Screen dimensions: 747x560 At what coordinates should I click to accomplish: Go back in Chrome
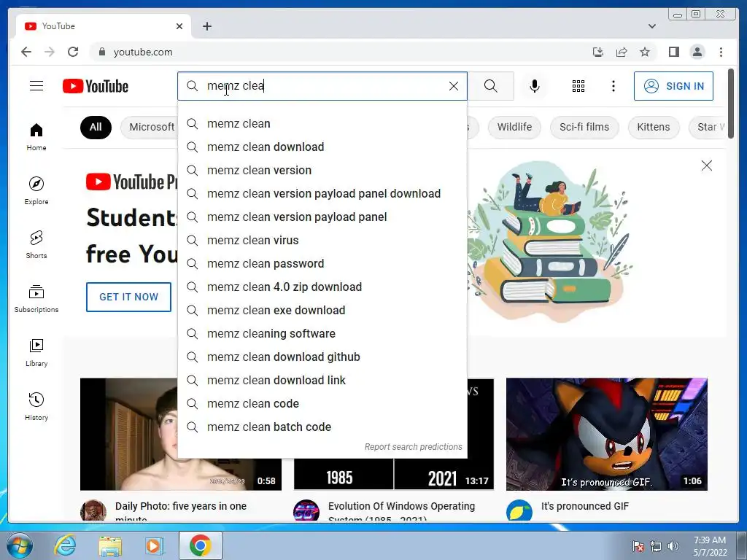26,52
